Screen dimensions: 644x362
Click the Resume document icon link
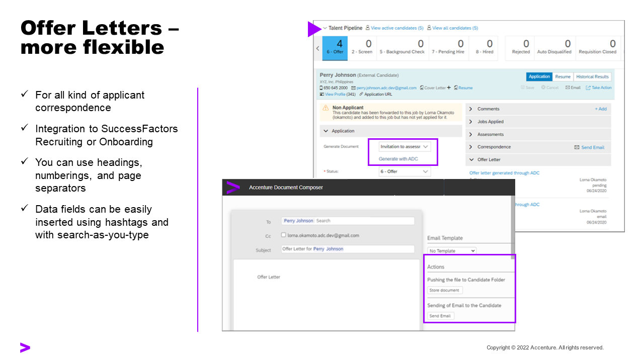coord(455,87)
